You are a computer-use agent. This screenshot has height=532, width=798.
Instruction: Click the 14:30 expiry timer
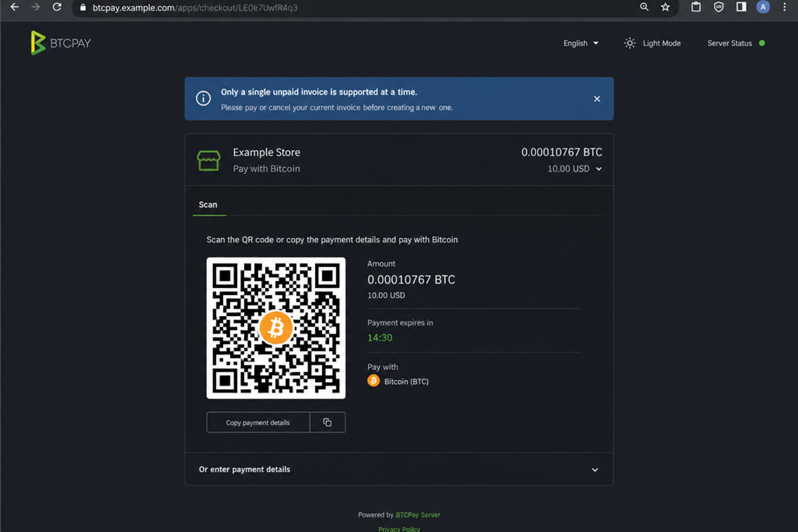tap(380, 338)
